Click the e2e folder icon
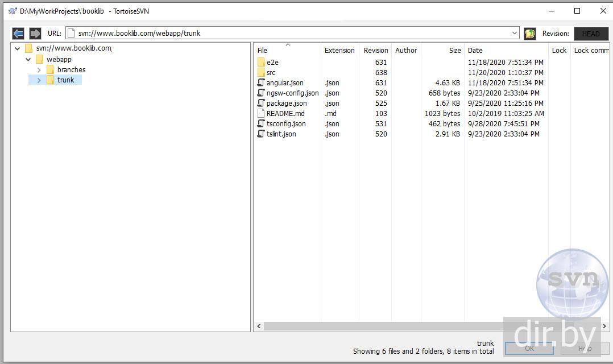 pyautogui.click(x=261, y=62)
